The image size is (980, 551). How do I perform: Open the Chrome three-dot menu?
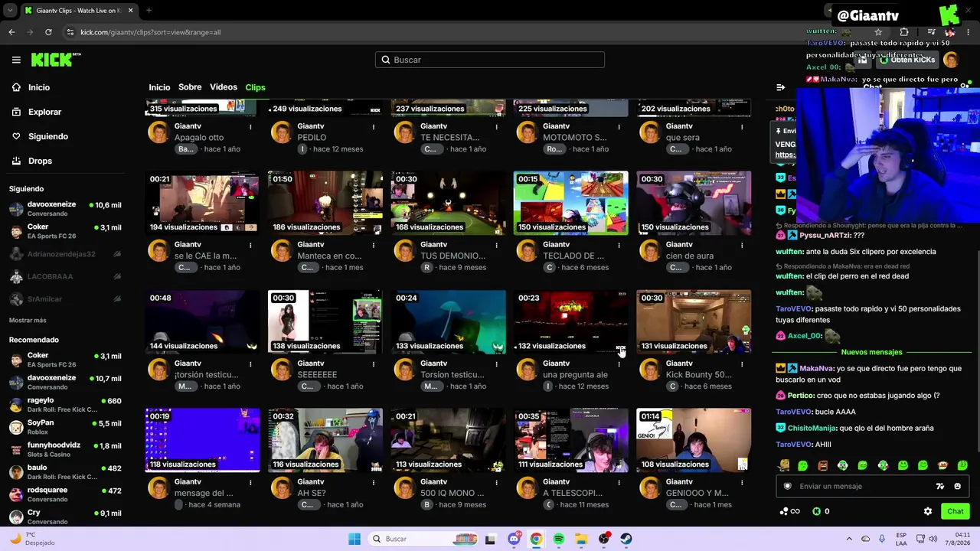coord(968,32)
